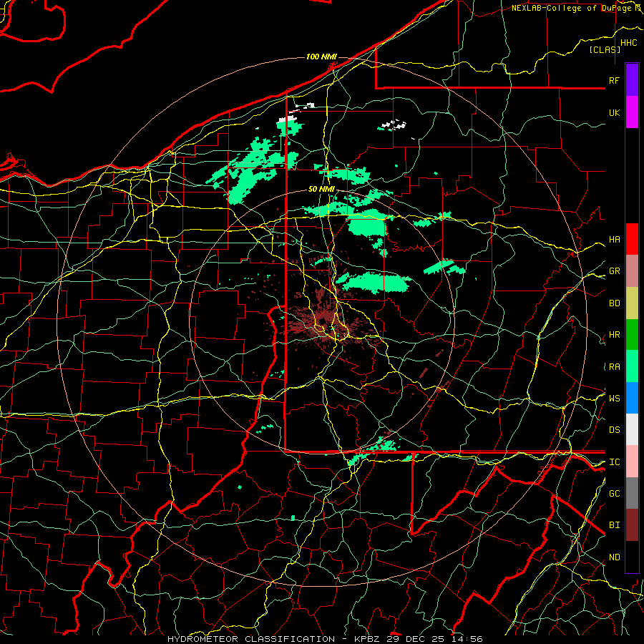The width and height of the screenshot is (644, 644).
Task: Click the red HA legend color swatch
Action: click(x=632, y=239)
